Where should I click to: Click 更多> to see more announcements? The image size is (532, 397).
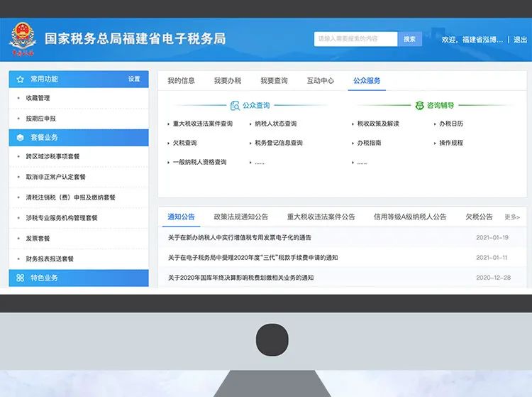tap(512, 217)
